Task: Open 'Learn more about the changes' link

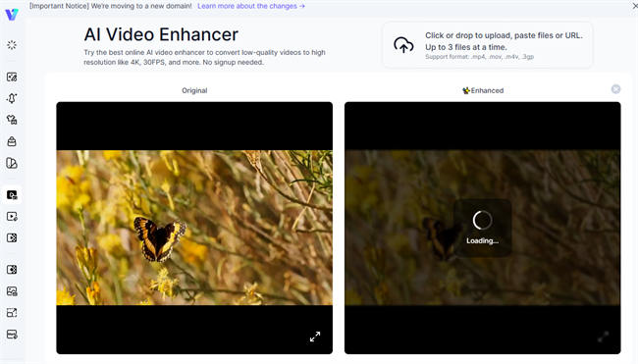Action: tap(251, 6)
